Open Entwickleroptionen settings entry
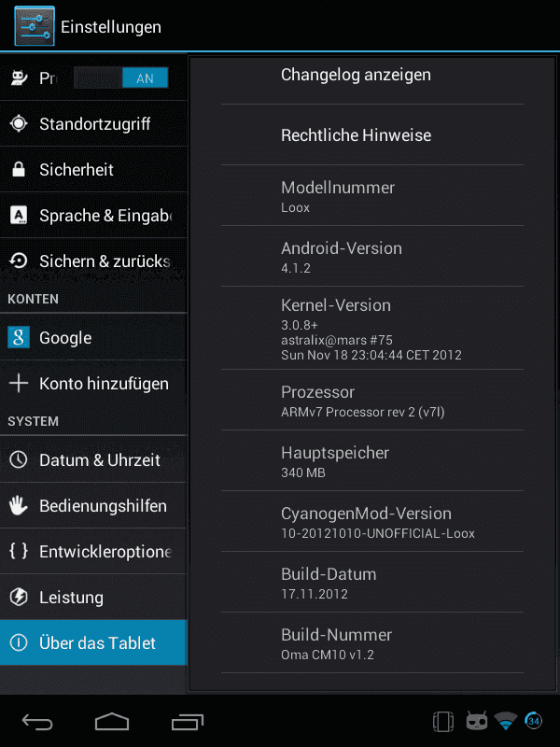 pos(94,551)
